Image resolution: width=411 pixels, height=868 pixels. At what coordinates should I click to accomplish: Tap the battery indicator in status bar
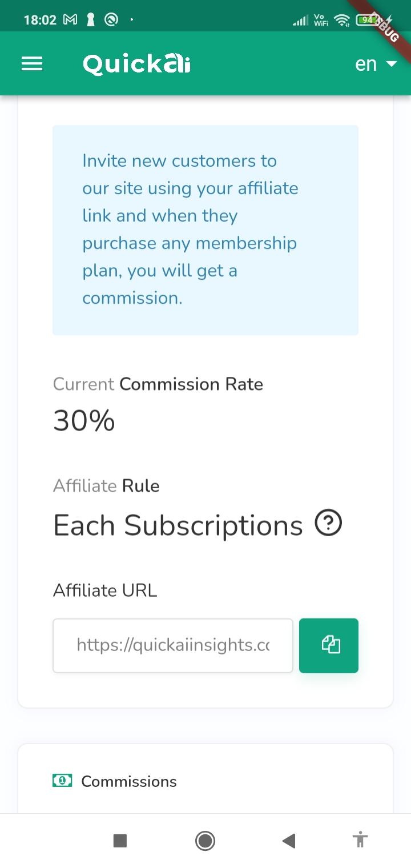coord(366,20)
